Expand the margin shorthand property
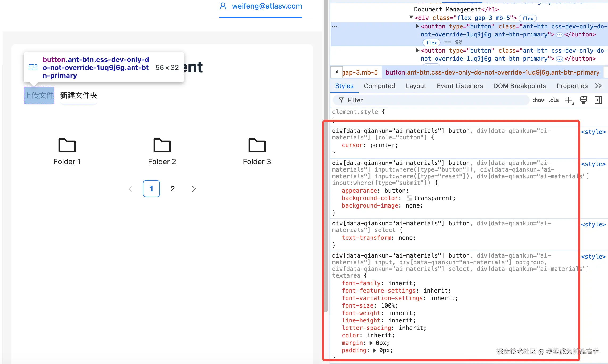 (x=371, y=343)
